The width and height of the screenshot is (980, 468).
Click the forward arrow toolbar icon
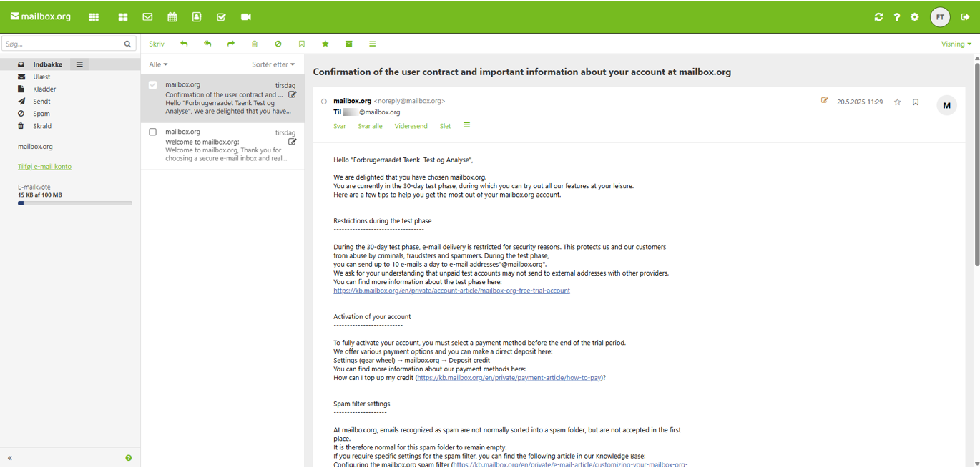click(231, 44)
